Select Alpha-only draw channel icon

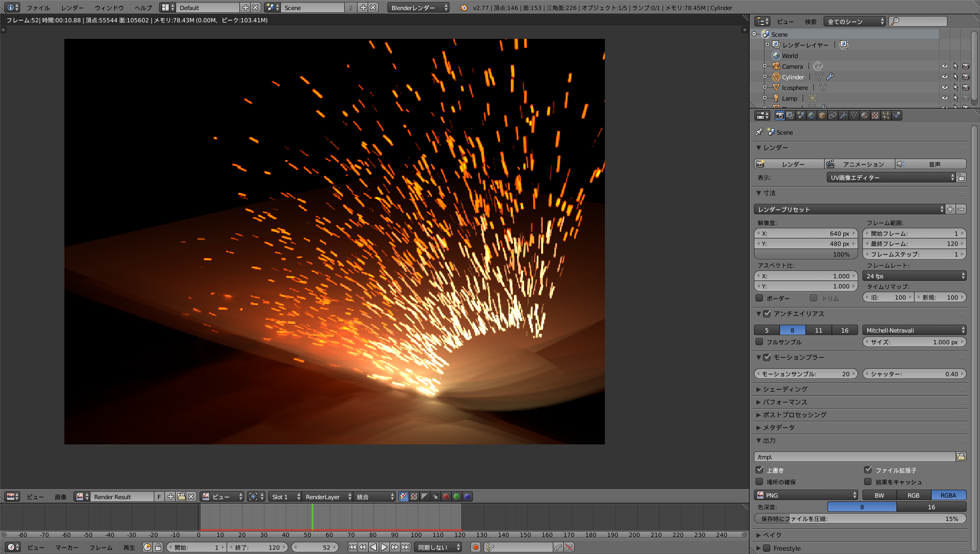pyautogui.click(x=425, y=497)
